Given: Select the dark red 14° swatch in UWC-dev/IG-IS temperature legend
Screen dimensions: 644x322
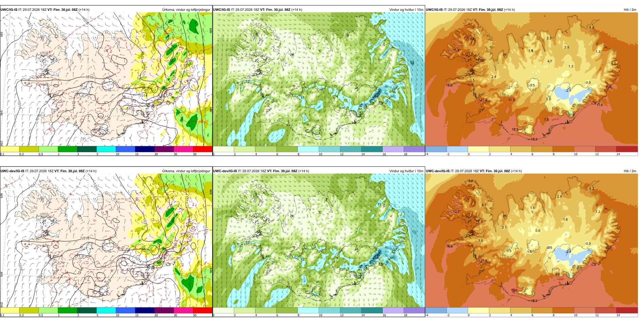Looking at the screenshot, I should click(x=627, y=310).
